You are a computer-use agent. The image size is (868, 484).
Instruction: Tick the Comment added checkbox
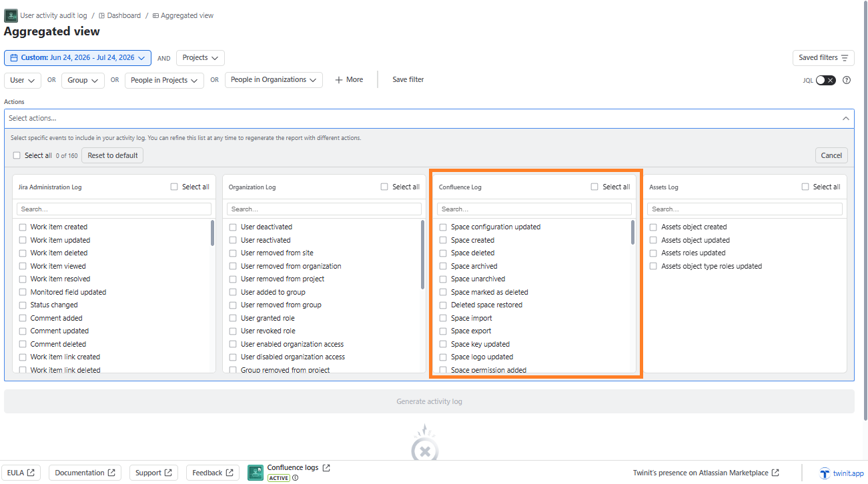[x=23, y=319]
